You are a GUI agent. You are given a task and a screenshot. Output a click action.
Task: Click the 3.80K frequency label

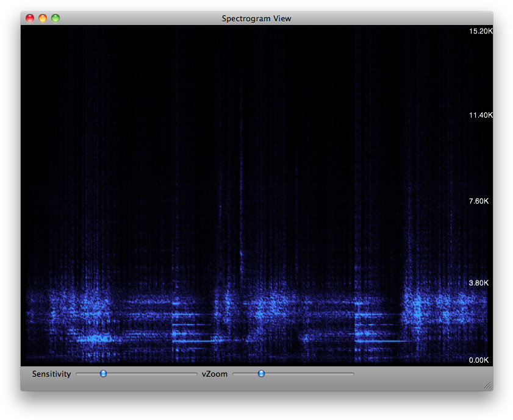[479, 283]
